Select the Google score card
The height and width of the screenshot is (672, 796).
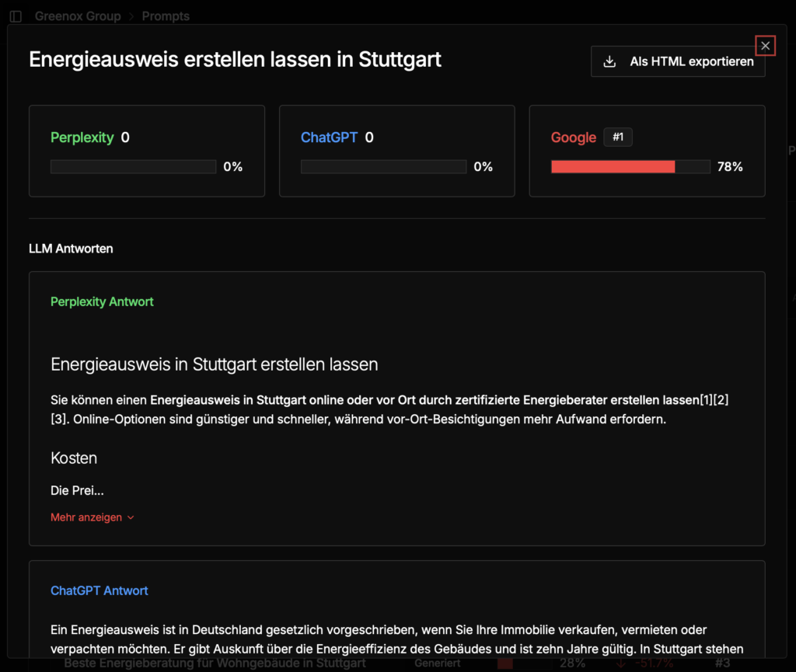648,151
